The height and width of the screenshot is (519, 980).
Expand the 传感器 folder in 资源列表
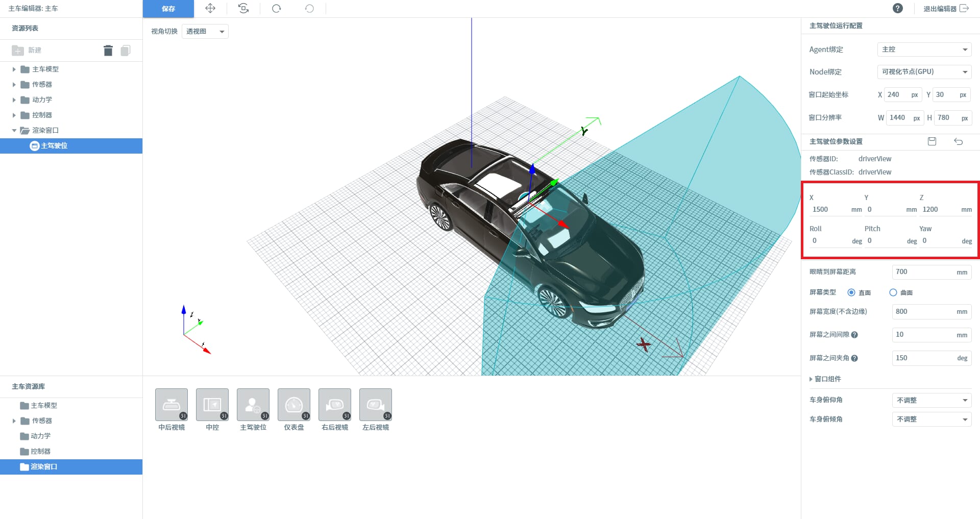(x=14, y=85)
